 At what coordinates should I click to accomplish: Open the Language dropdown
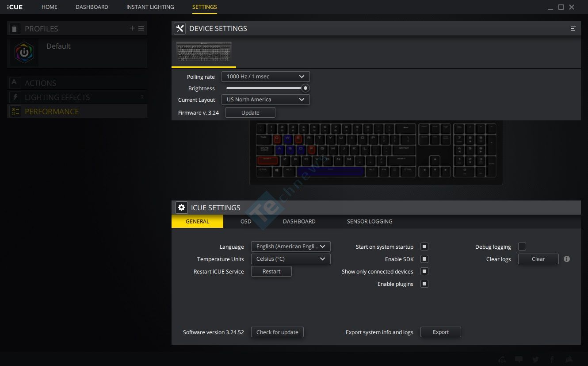tap(290, 247)
